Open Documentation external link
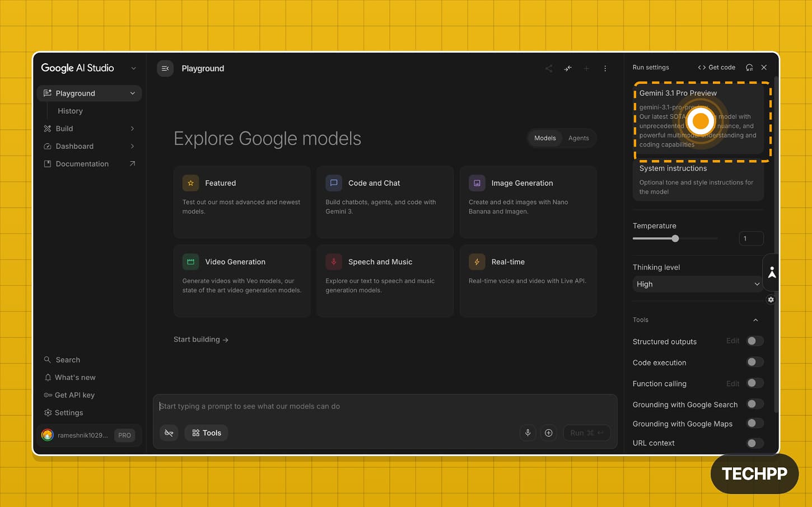Viewport: 812px width, 507px height. point(90,164)
